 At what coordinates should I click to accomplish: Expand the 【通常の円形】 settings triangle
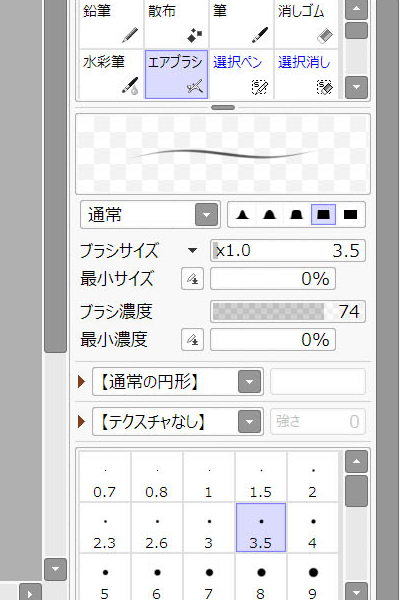pyautogui.click(x=81, y=382)
